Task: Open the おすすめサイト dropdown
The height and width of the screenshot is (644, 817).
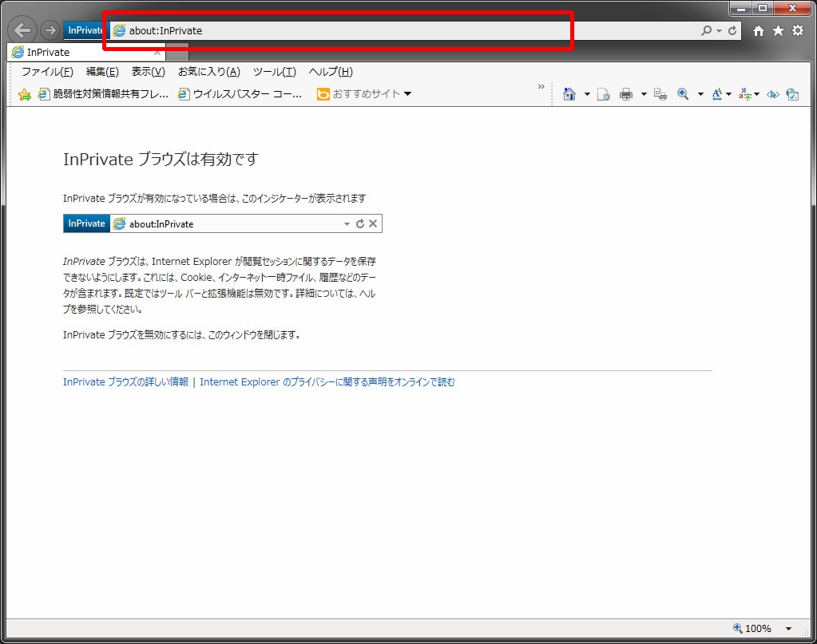Action: point(407,93)
